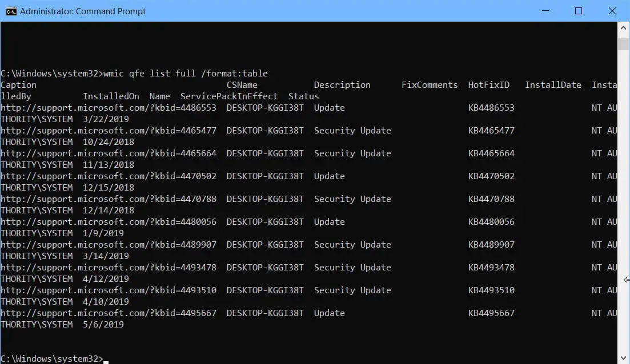Maximize the Command Prompt window
630x364 pixels.
579,11
